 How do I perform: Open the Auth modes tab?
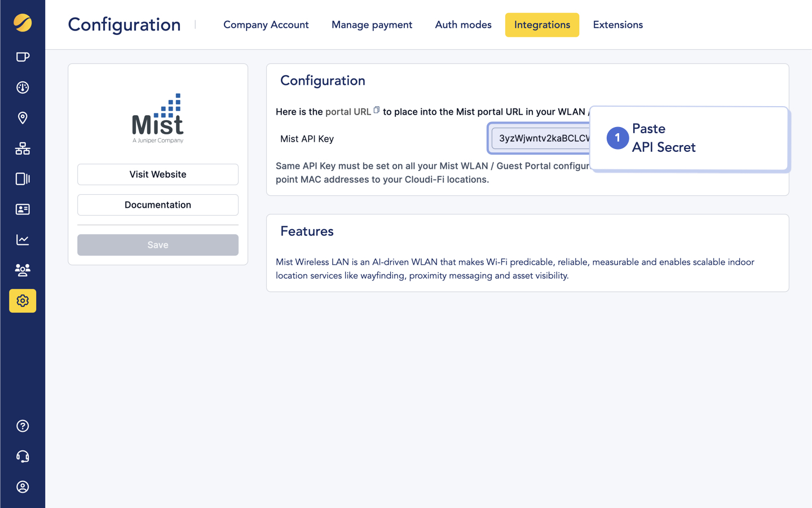pos(463,25)
